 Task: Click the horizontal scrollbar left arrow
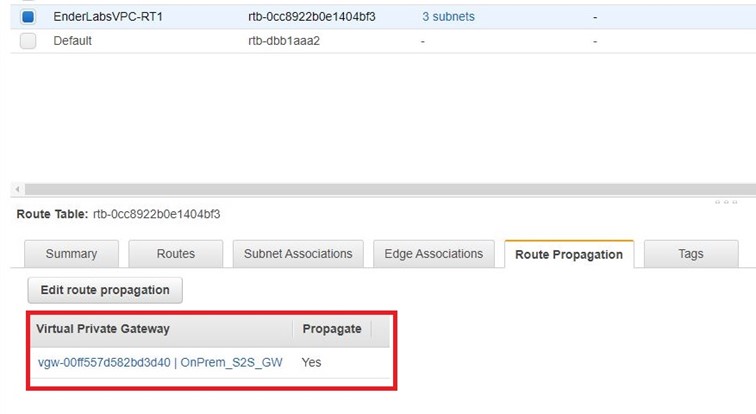point(18,189)
